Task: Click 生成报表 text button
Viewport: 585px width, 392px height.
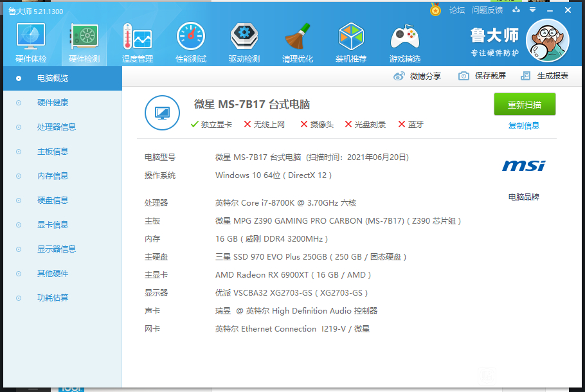Action: click(x=553, y=76)
